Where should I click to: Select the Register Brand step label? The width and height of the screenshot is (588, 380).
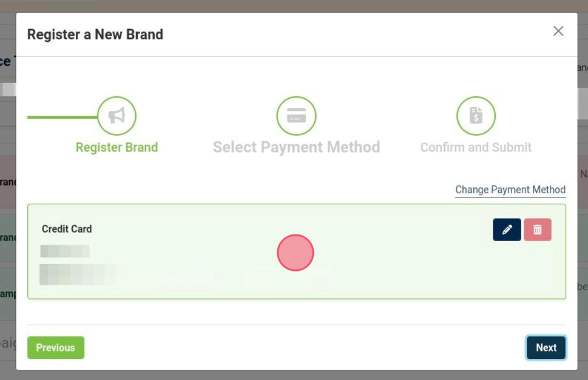tap(117, 147)
